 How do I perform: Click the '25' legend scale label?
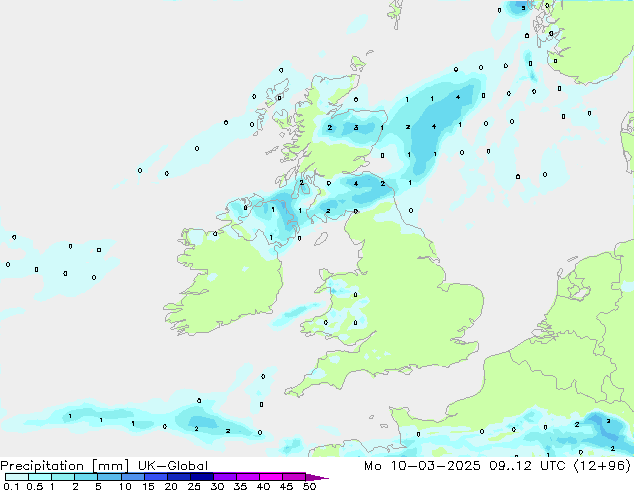pos(194,486)
